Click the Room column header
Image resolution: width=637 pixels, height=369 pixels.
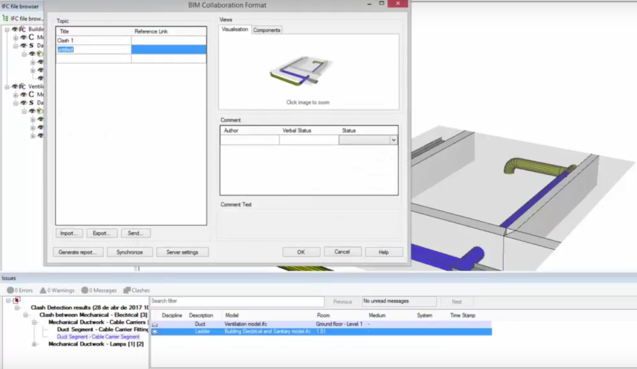[323, 315]
